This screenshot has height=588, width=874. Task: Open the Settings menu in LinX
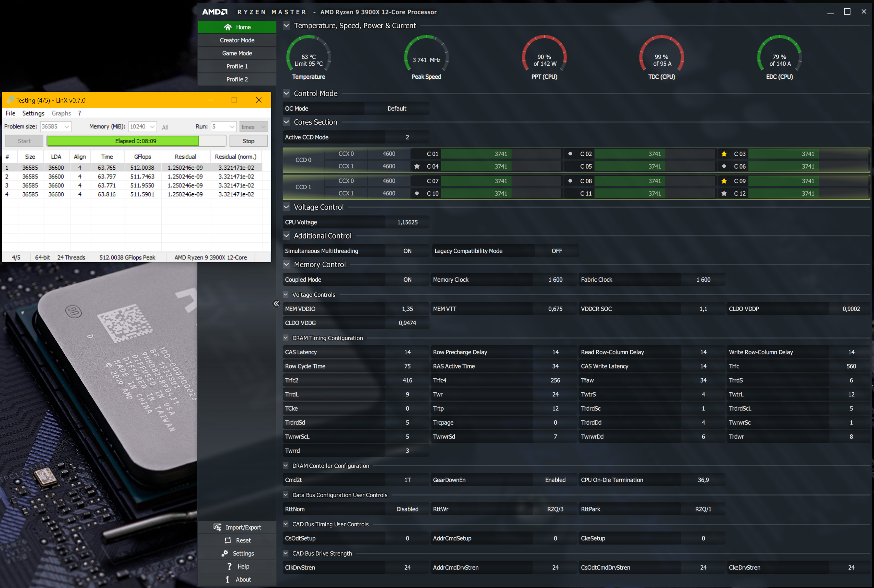[33, 113]
